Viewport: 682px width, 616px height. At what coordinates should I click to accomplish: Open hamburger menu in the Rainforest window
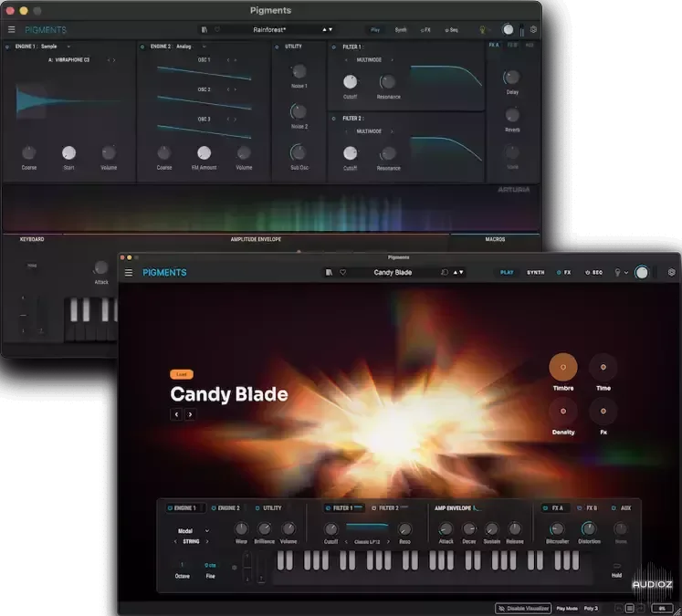(x=12, y=29)
